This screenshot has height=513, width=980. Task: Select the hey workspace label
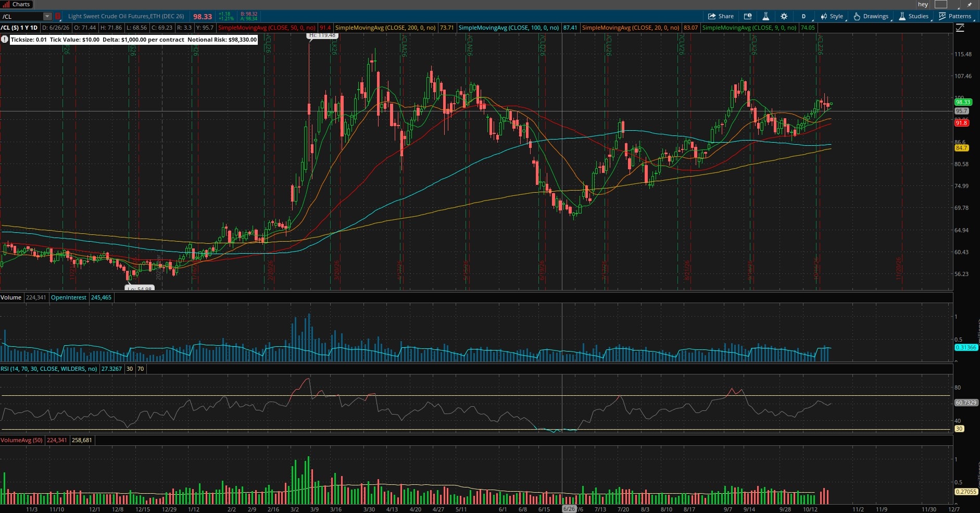[923, 4]
